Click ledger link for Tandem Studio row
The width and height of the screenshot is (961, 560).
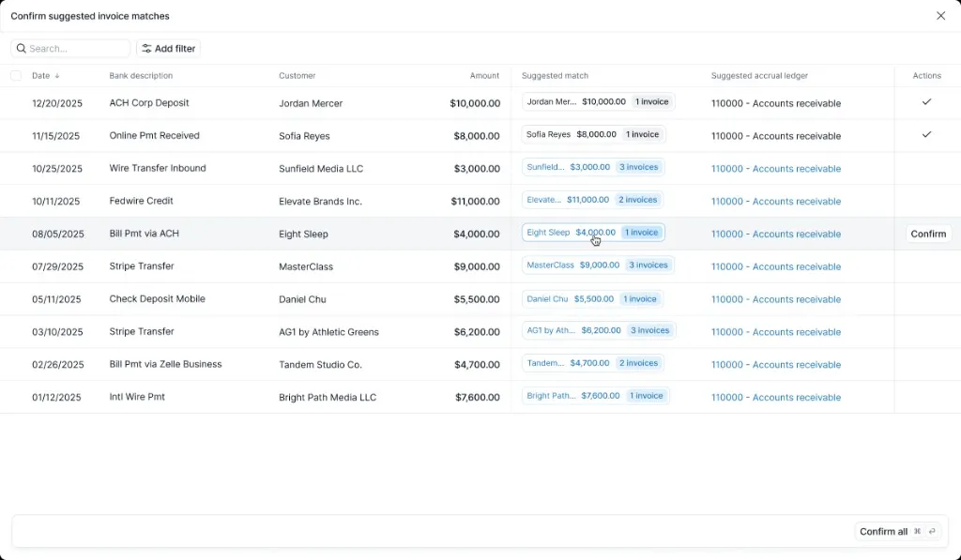pos(776,365)
